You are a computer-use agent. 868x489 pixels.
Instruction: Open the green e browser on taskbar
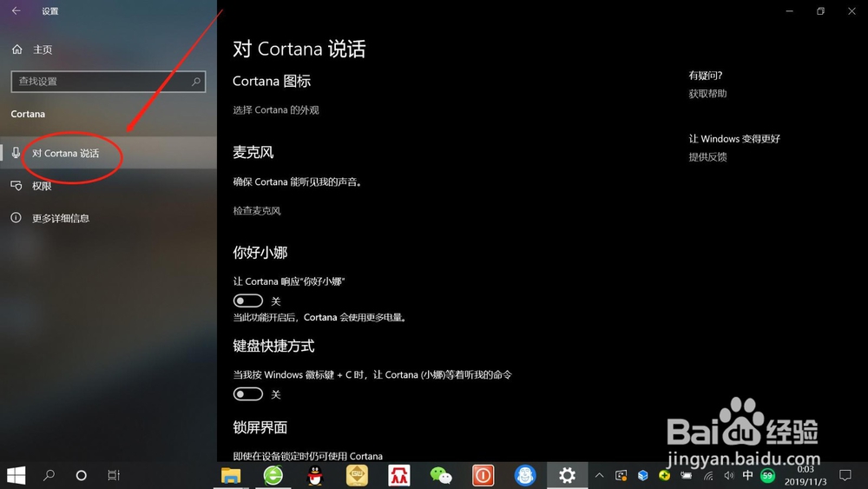(x=273, y=475)
